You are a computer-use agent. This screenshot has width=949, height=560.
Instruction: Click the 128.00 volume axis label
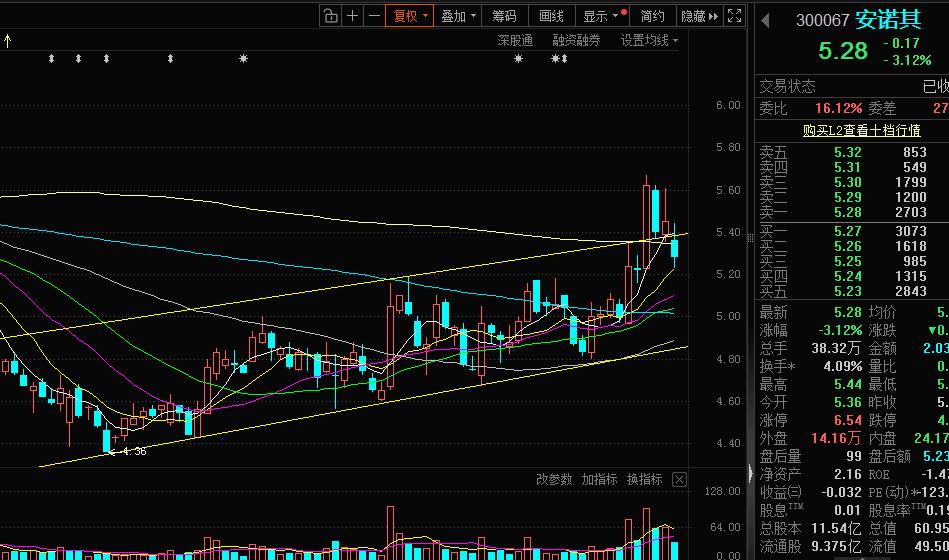(x=723, y=491)
